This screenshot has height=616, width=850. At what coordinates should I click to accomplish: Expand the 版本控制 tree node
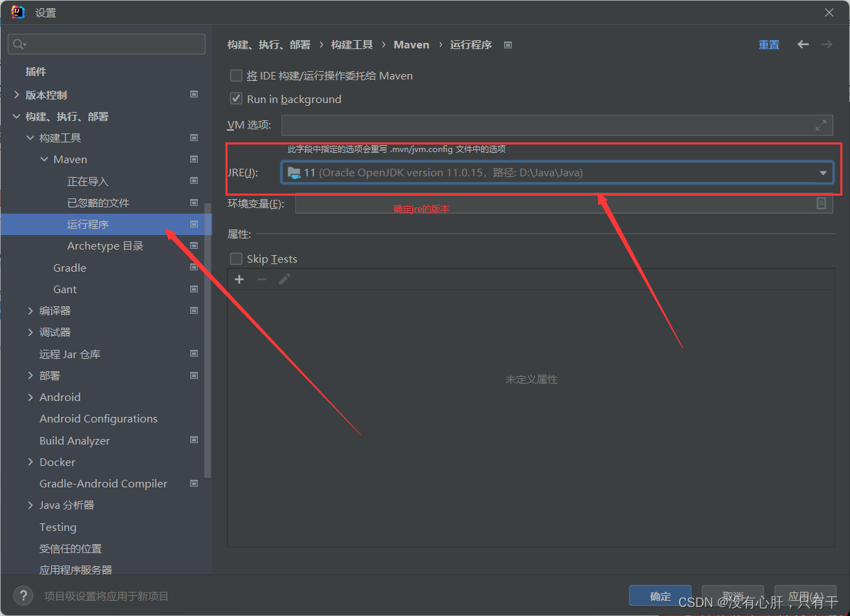[x=17, y=95]
